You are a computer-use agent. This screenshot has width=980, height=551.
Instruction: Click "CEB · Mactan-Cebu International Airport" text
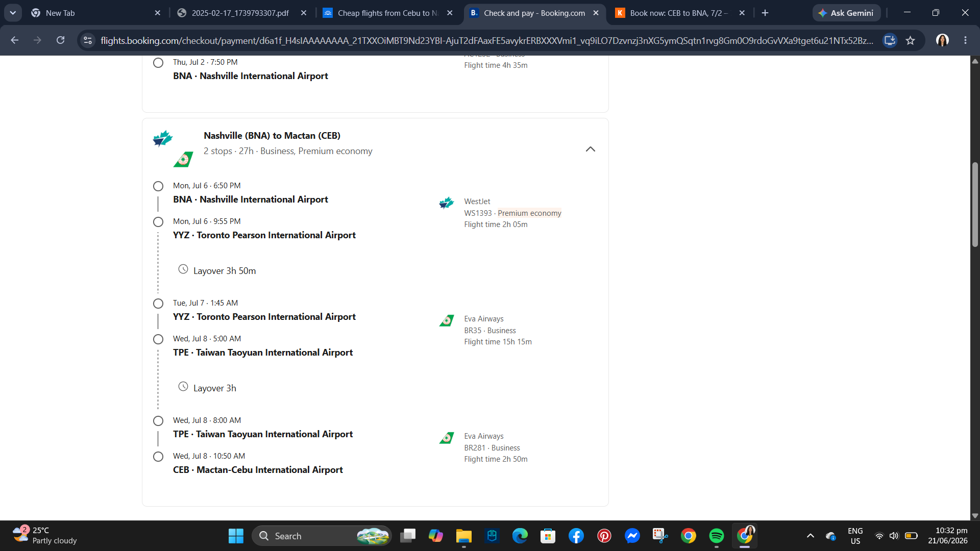[x=258, y=470]
